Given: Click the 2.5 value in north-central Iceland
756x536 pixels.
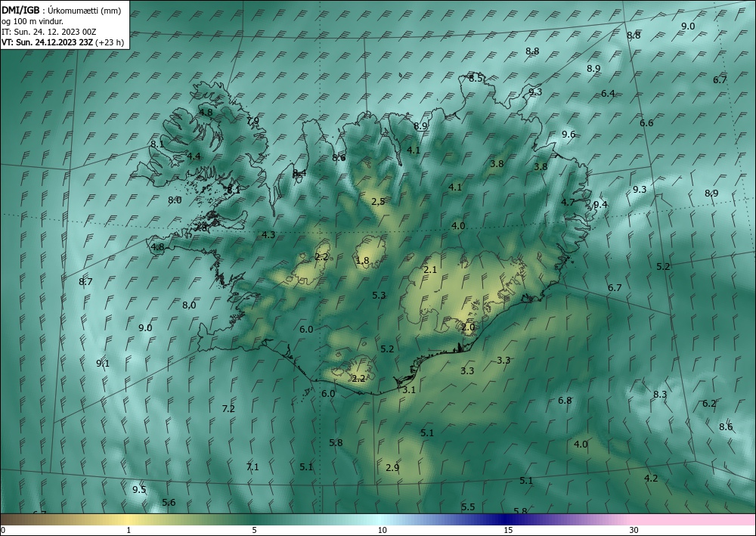Looking at the screenshot, I should point(378,202).
